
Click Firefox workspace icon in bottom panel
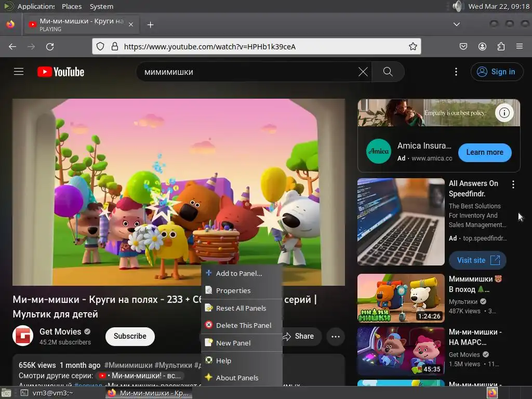[492, 393]
